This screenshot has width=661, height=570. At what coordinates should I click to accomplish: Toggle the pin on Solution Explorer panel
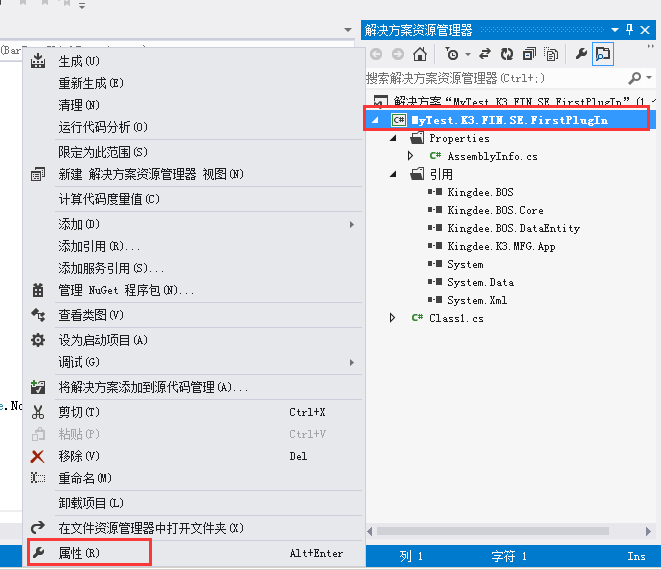629,30
